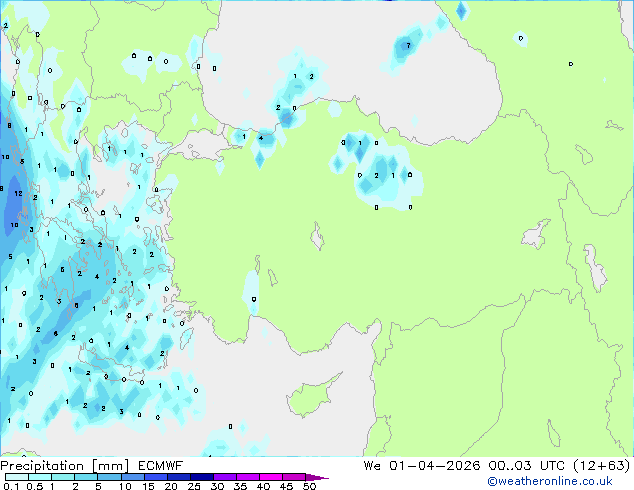Image resolution: width=634 pixels, height=490 pixels.
Task: Click the 'ECMWF' model label
Action: click(161, 466)
